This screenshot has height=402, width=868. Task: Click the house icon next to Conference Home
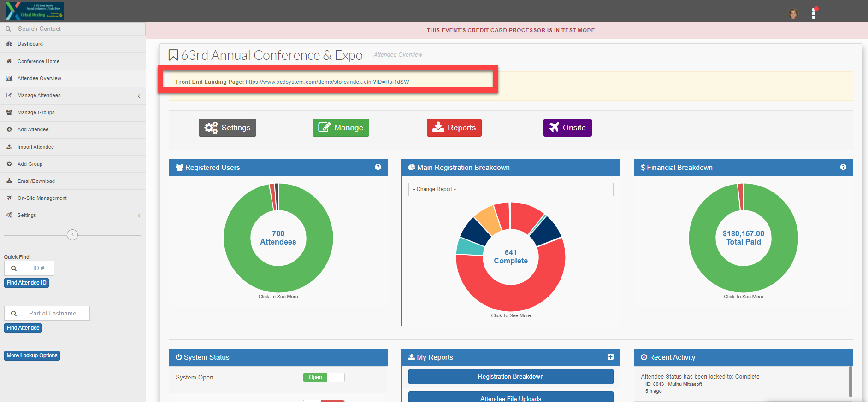coord(9,61)
